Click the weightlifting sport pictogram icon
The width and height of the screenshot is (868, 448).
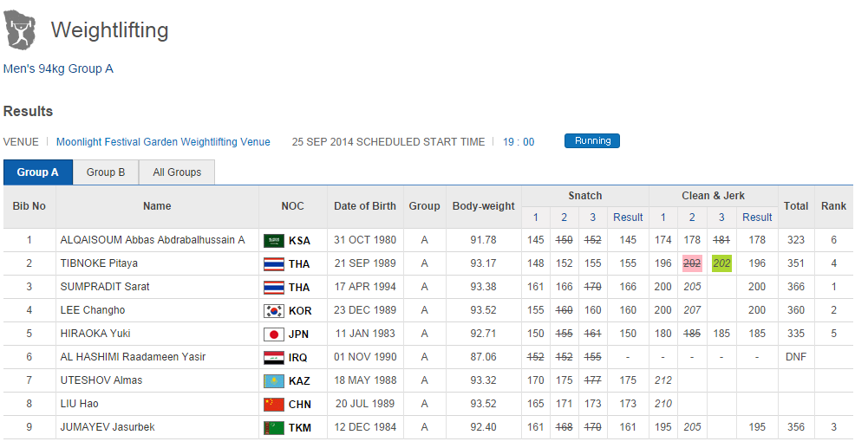pyautogui.click(x=21, y=31)
